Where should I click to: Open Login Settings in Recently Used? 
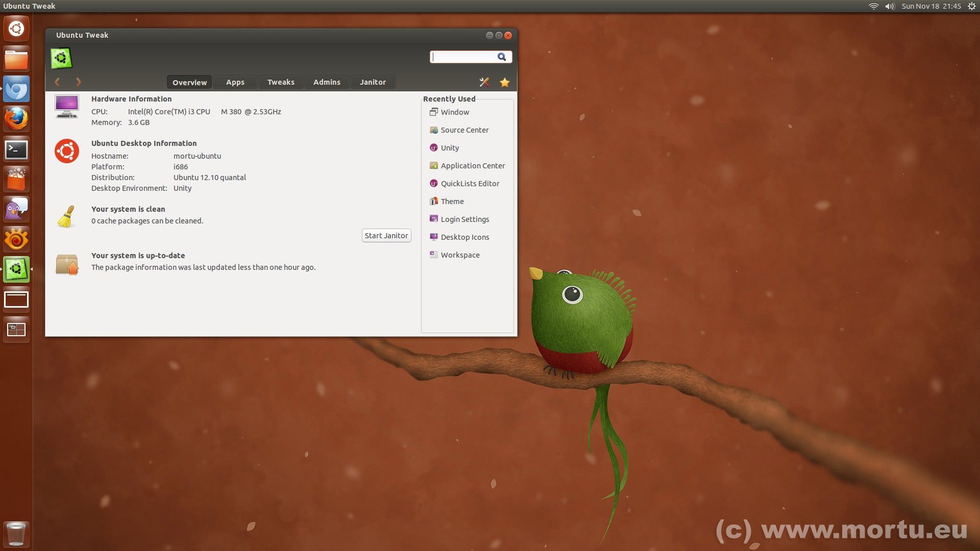(464, 219)
